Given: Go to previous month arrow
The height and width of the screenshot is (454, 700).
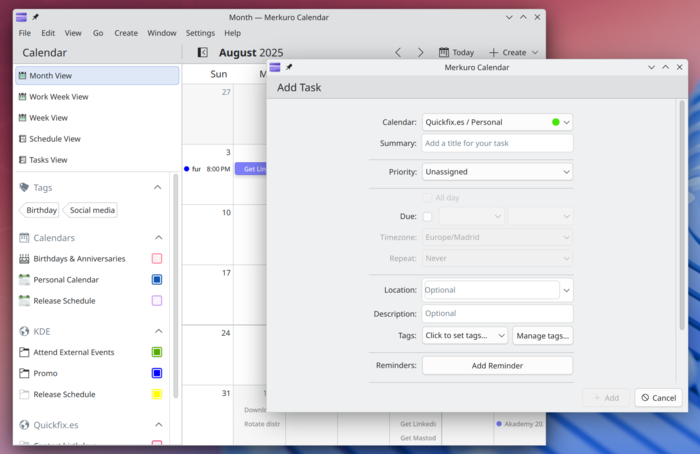Looking at the screenshot, I should (398, 53).
